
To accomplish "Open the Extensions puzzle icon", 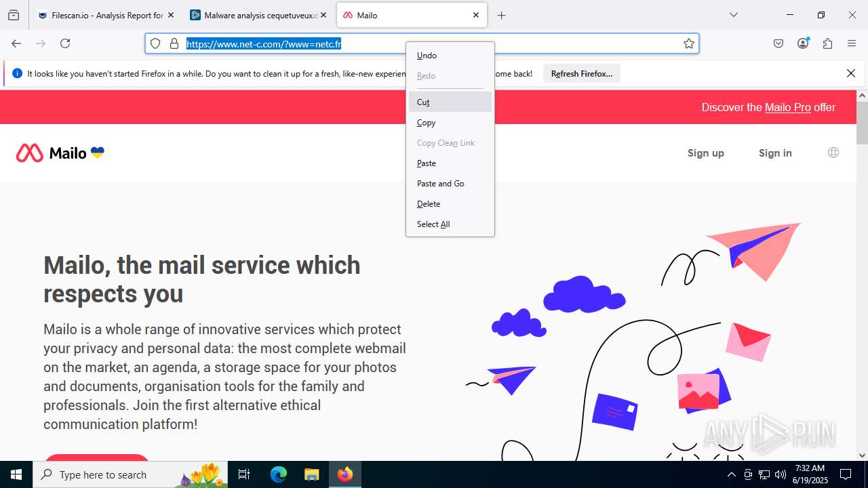I will click(x=827, y=43).
